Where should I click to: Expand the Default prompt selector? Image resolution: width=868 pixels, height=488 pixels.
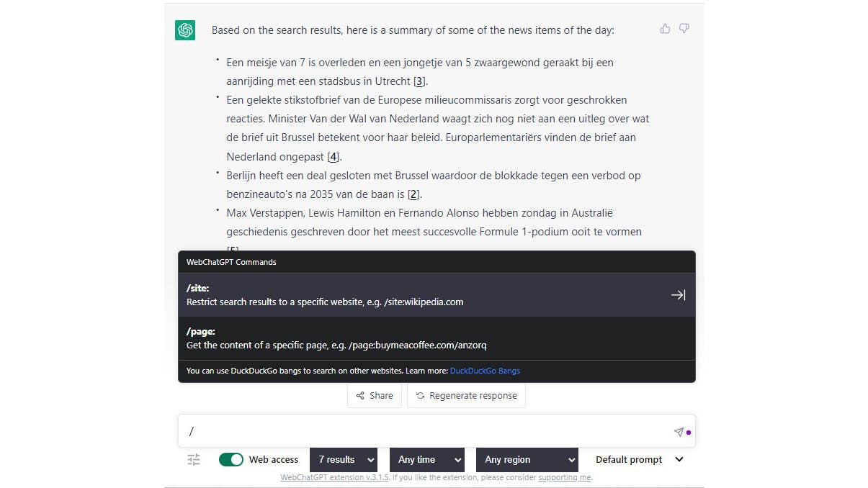[638, 459]
